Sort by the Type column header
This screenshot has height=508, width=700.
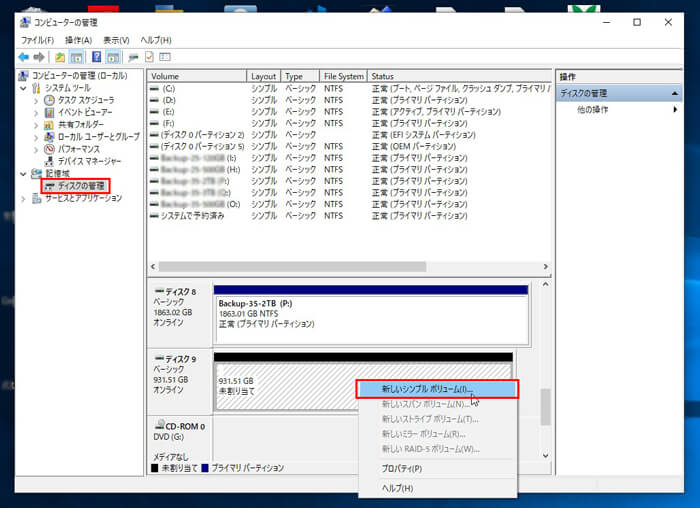click(300, 76)
